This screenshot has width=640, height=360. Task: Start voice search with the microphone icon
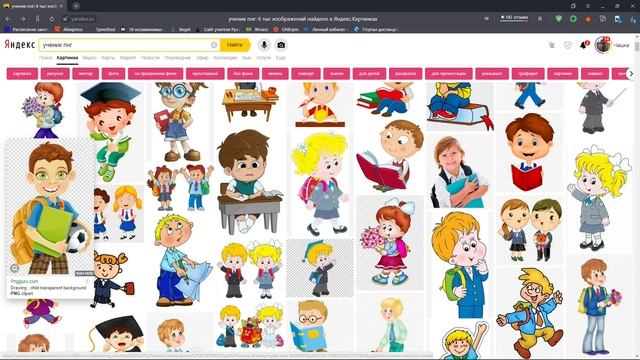click(264, 45)
